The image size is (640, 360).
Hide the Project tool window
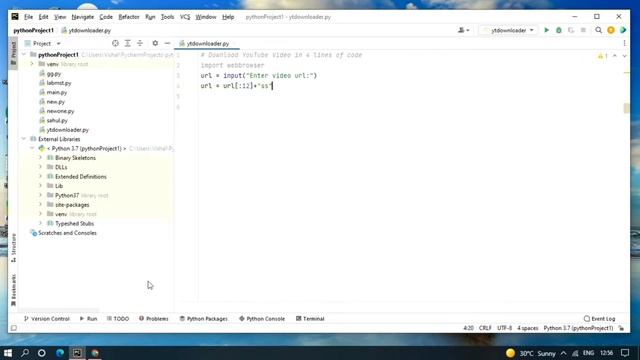[x=167, y=43]
